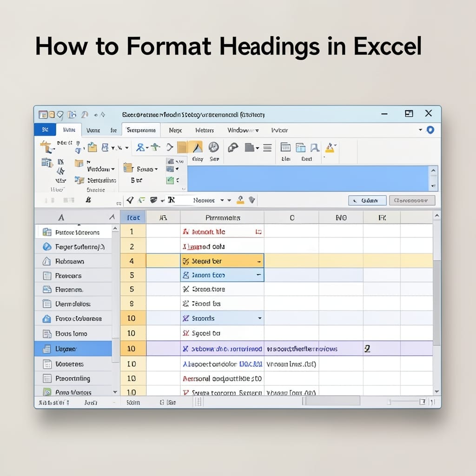The height and width of the screenshot is (476, 476).
Task: Click the grey shield icon in the formatting bar
Action: click(251, 200)
